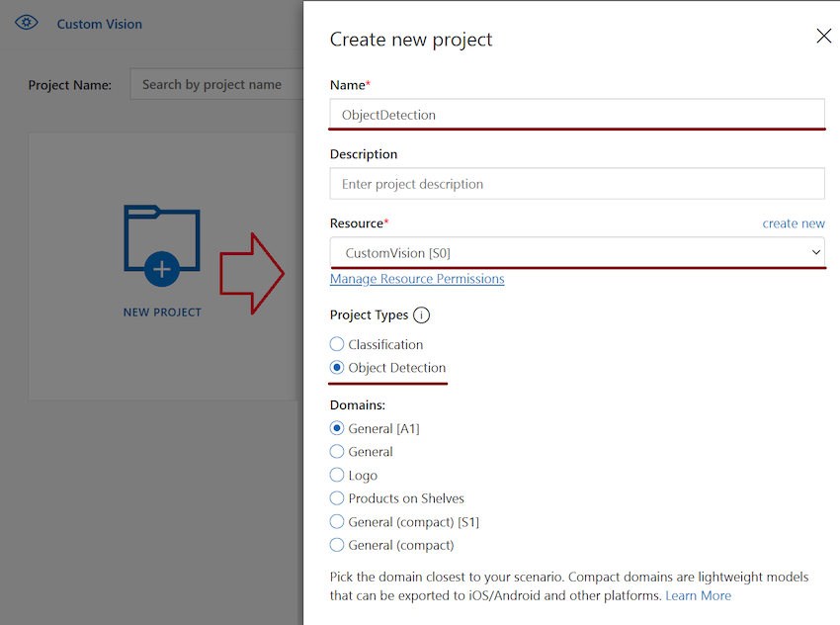Click the Custom Vision eye logo

click(27, 23)
